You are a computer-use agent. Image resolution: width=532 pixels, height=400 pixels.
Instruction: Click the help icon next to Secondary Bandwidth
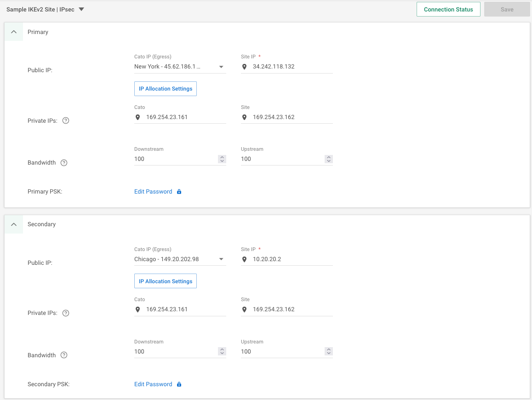pos(64,355)
